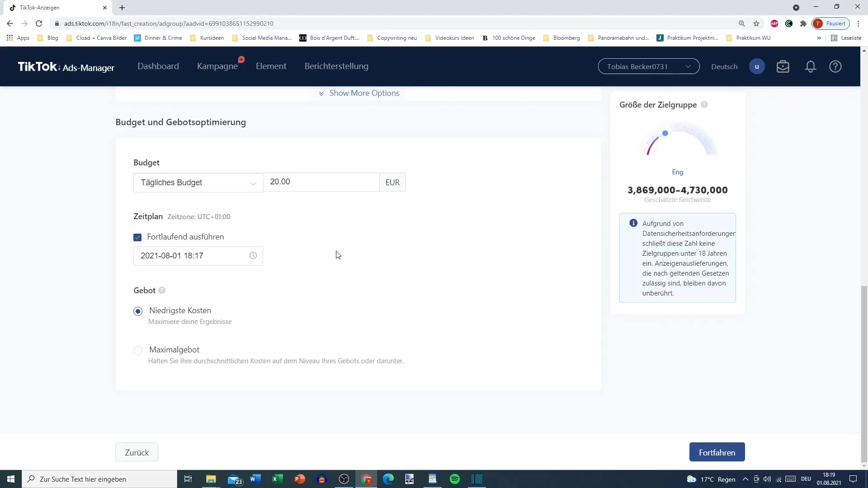The height and width of the screenshot is (488, 868).
Task: Open the Dinner & Crime bookmark
Action: coord(158,38)
